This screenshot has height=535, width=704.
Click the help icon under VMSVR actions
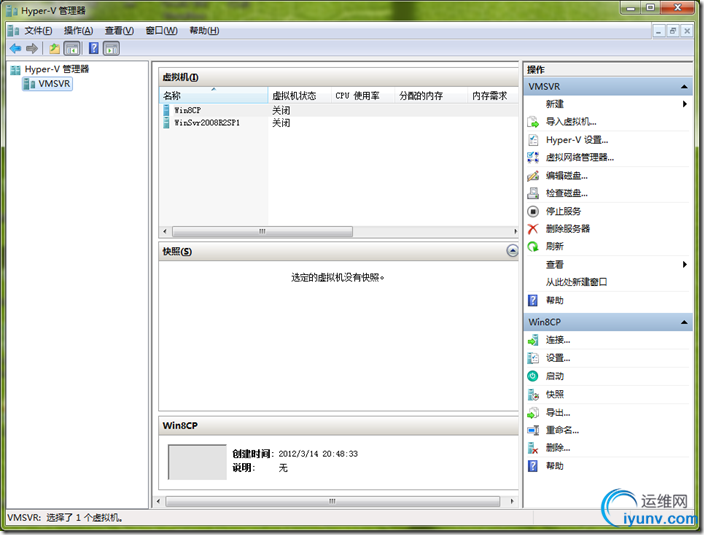533,300
